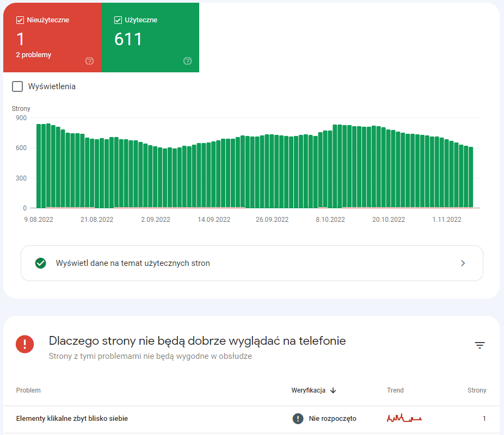
Task: Uncheck the Nieużyteczne checkbox
Action: [x=20, y=20]
